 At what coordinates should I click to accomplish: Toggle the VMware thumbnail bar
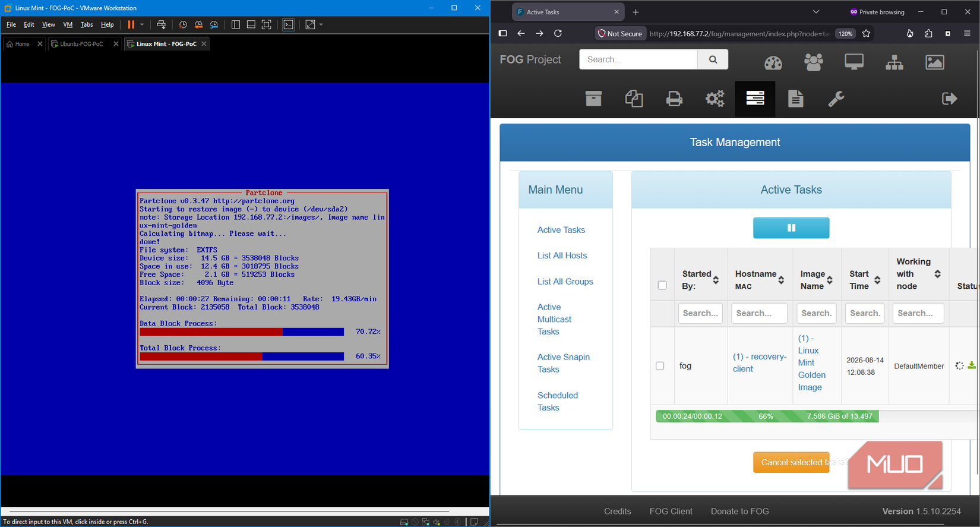tap(251, 24)
